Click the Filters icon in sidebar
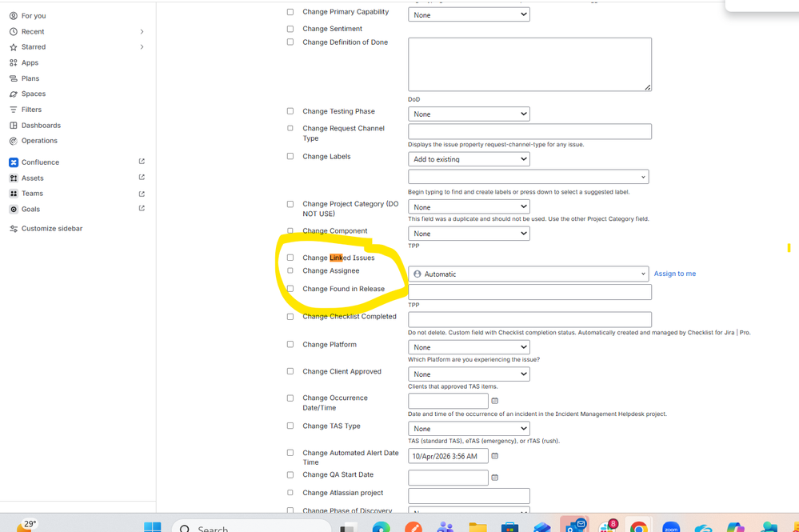The width and height of the screenshot is (799, 532). (14, 110)
